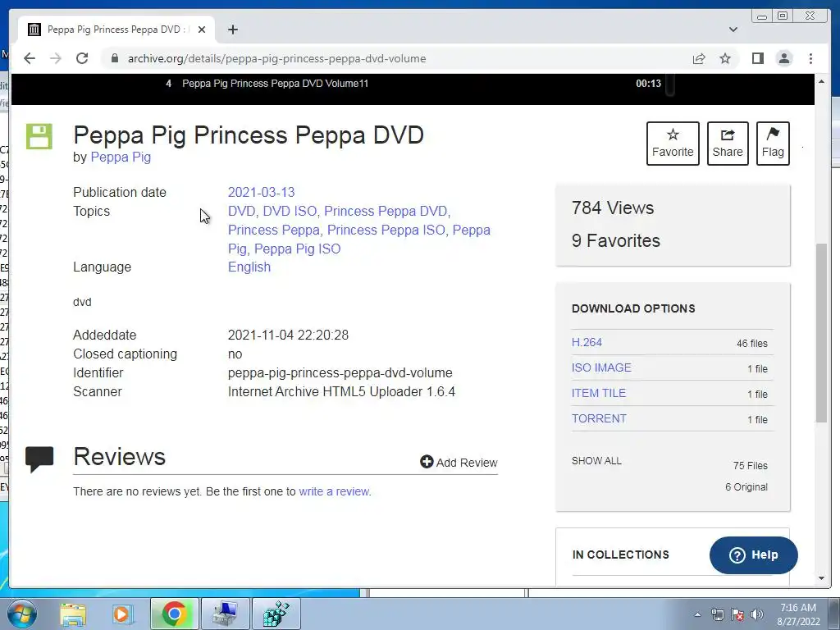
Task: Click the identifier peppa-pig-princess-peppa-dvd-volume text
Action: (x=340, y=373)
